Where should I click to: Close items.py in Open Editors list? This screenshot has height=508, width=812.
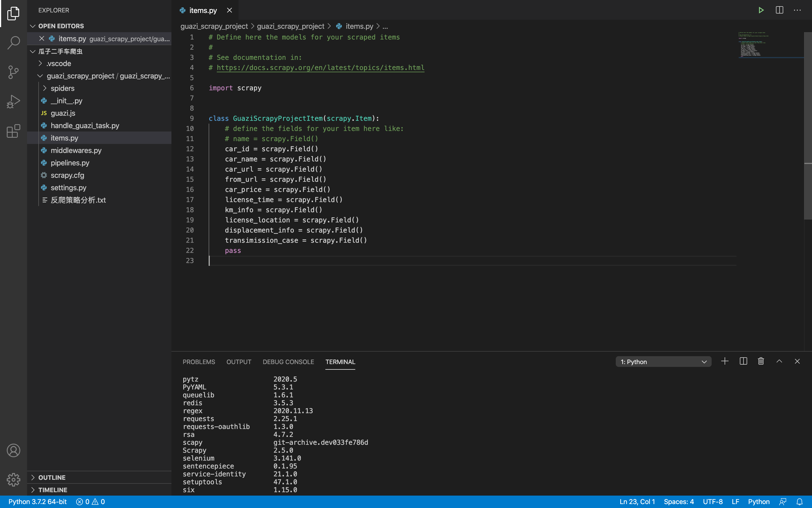42,39
